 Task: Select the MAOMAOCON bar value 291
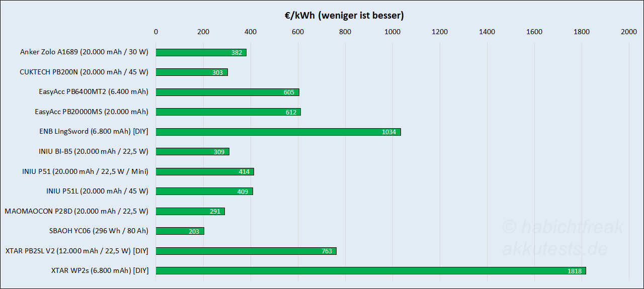pyautogui.click(x=215, y=212)
